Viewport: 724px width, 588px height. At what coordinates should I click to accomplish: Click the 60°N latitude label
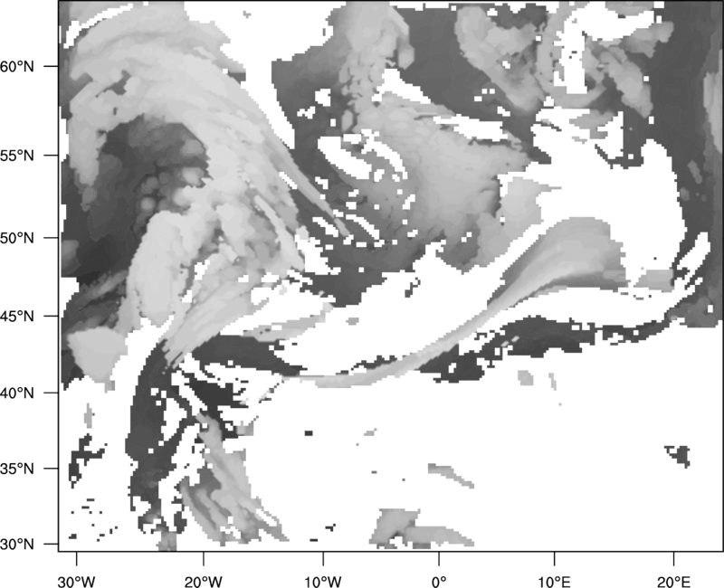[x=17, y=66]
